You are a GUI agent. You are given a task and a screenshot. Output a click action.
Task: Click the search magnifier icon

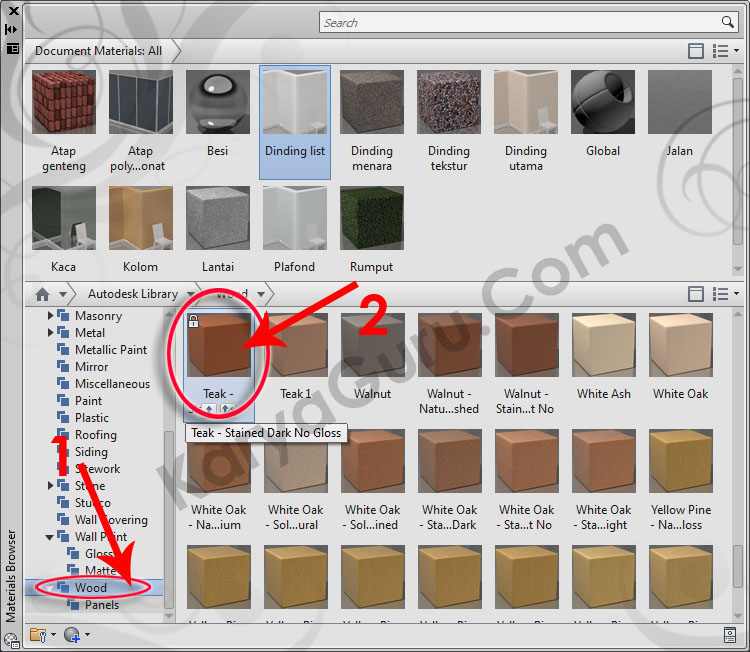728,22
